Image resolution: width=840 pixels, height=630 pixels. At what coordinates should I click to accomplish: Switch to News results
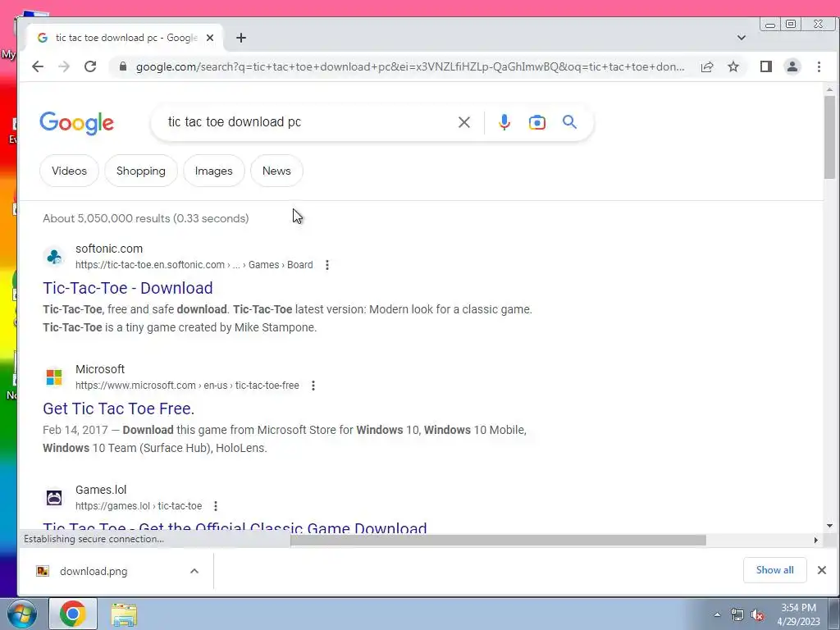276,171
